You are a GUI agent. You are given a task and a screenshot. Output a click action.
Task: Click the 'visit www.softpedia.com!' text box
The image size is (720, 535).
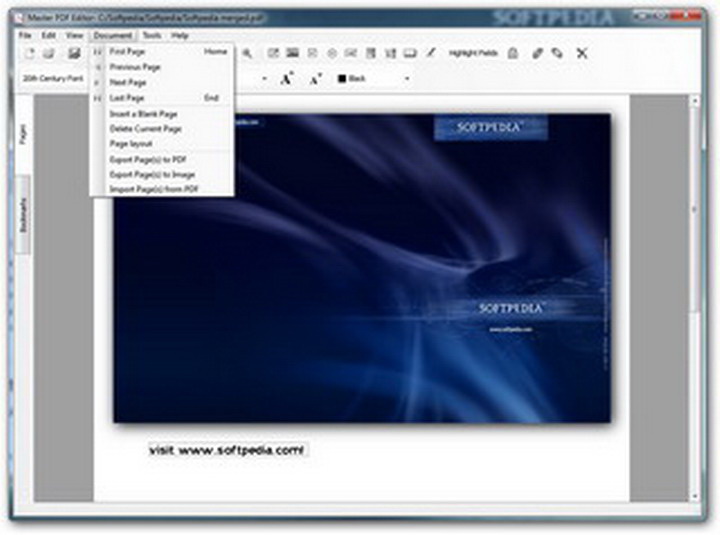pyautogui.click(x=227, y=450)
